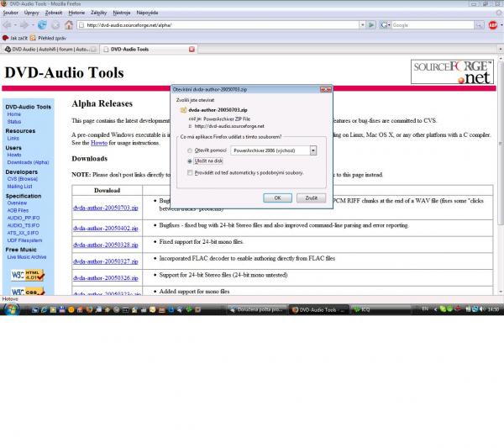Open the PowerArchiver 2006 application dropdown
Screen dimensions: 504x448
(x=312, y=150)
